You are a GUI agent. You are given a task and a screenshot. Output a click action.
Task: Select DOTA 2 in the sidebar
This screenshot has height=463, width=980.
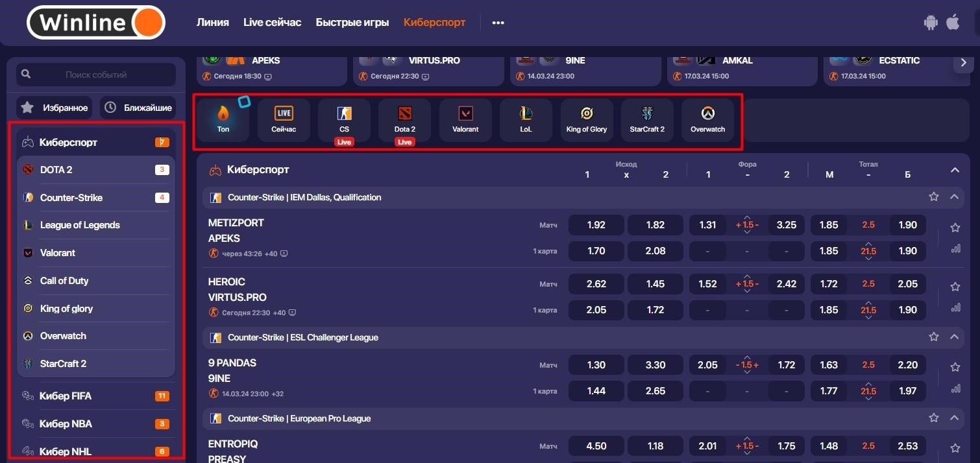coord(96,170)
